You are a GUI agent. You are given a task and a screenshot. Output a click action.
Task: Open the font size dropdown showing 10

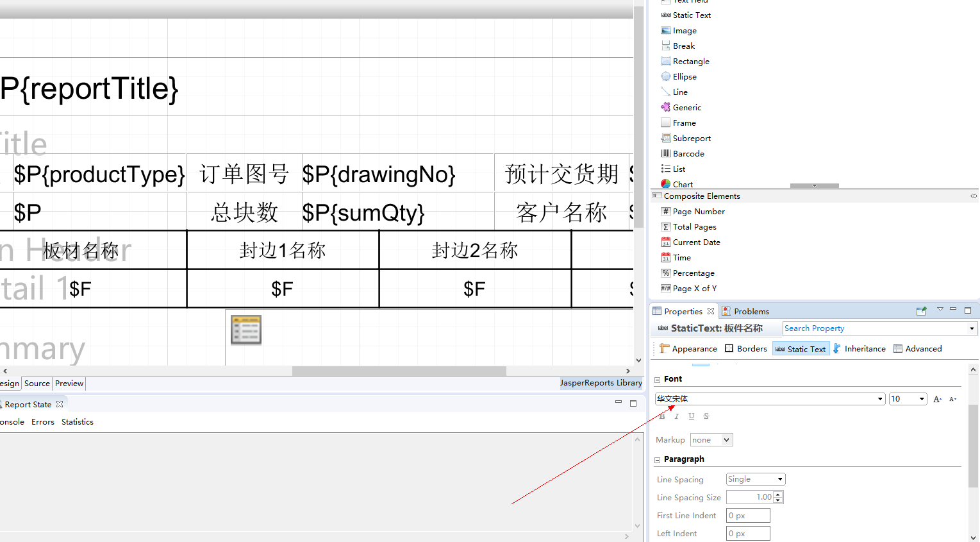922,399
